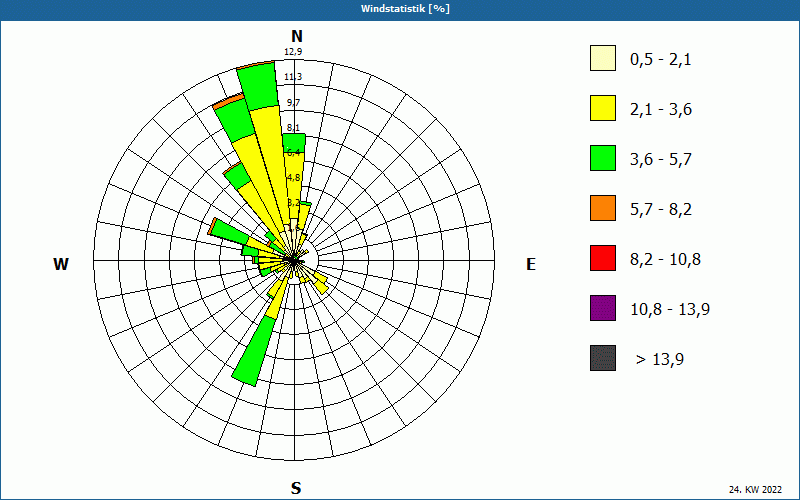This screenshot has height=500, width=800.
Task: Click the 'Windstatistik [%]' title text
Action: (405, 9)
